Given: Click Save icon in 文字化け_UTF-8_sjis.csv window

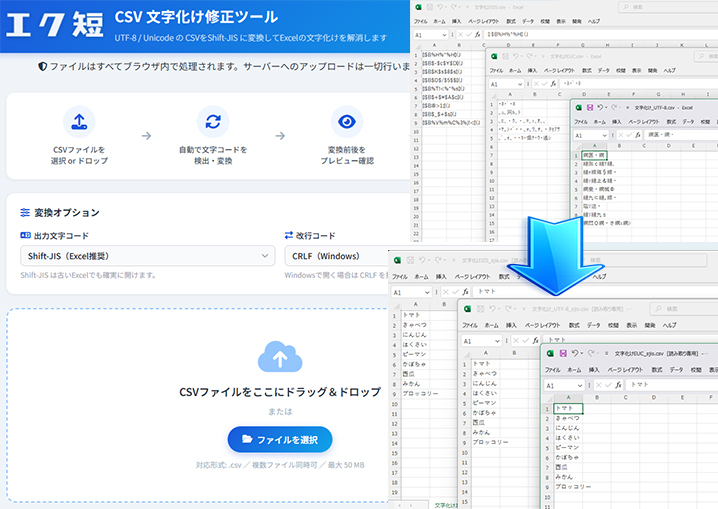Looking at the screenshot, I should pos(480,309).
